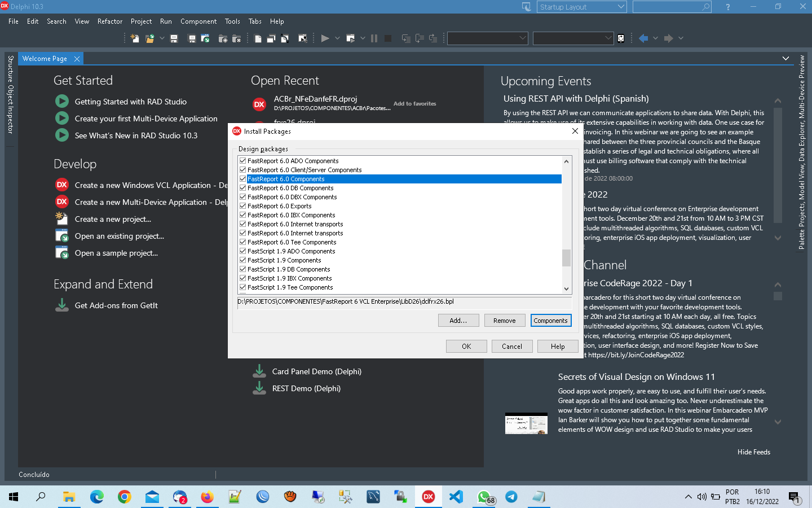Click the Open Project toolbar icon
The width and height of the screenshot is (812, 508).
point(205,38)
